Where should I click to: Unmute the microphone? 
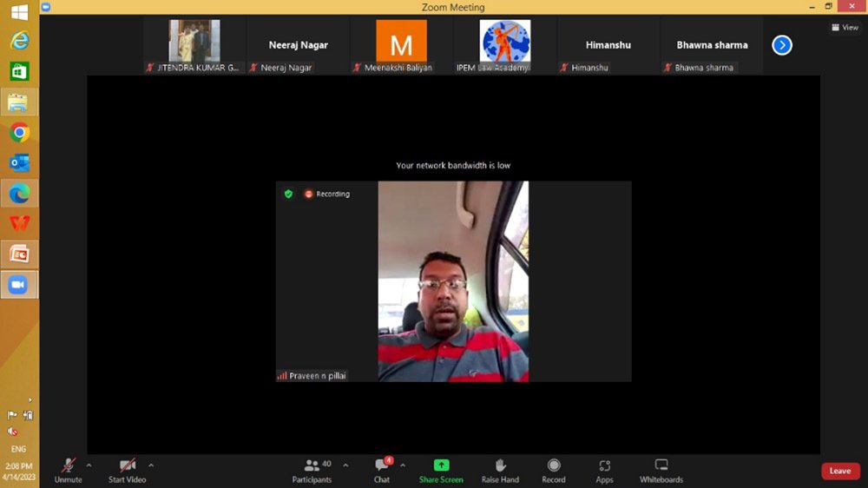tap(69, 470)
